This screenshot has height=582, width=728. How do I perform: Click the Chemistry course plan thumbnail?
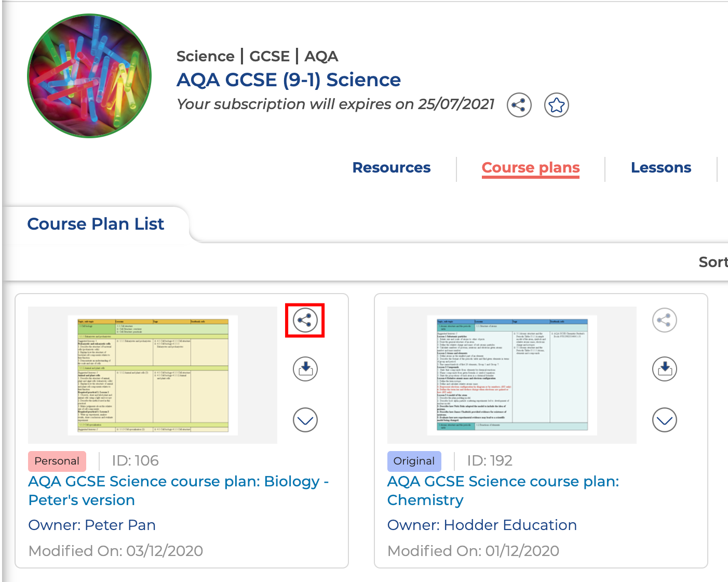point(511,375)
